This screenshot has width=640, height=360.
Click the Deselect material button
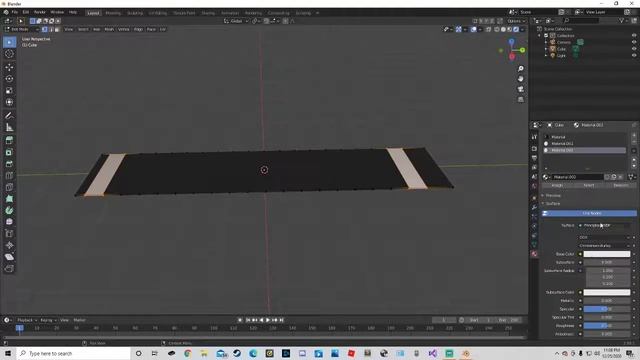[621, 185]
